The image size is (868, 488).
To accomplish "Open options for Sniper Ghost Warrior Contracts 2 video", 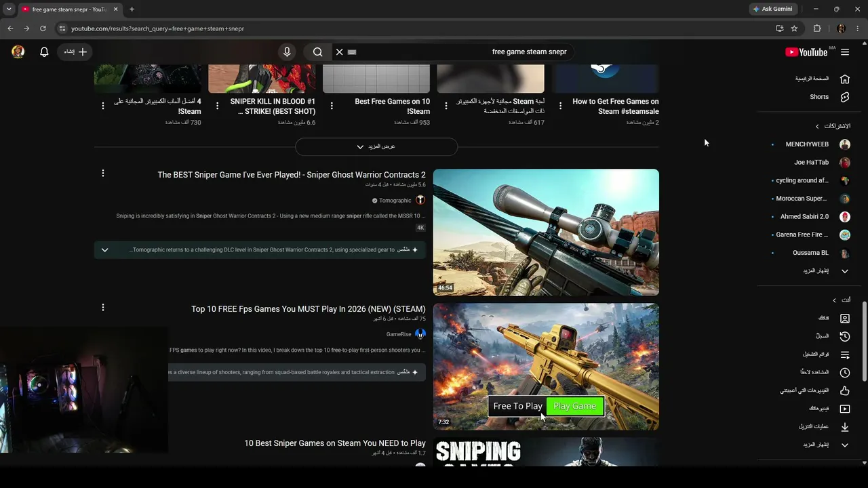I will tap(103, 174).
